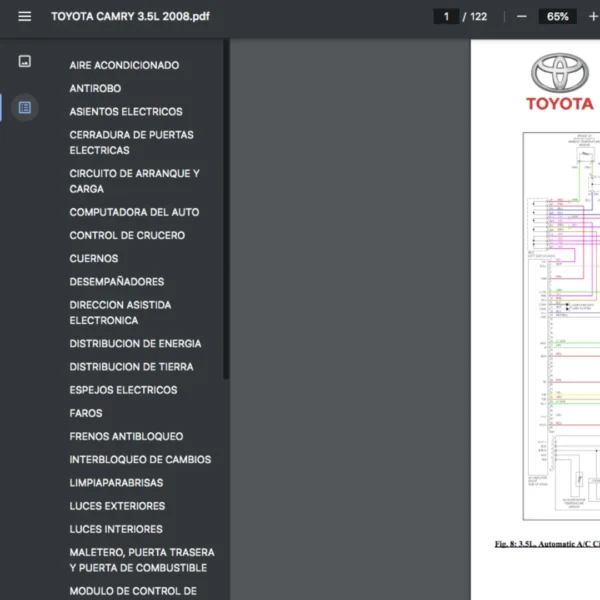Image resolution: width=600 pixels, height=600 pixels.
Task: Go to the ANTIROBO section
Action: pos(95,88)
